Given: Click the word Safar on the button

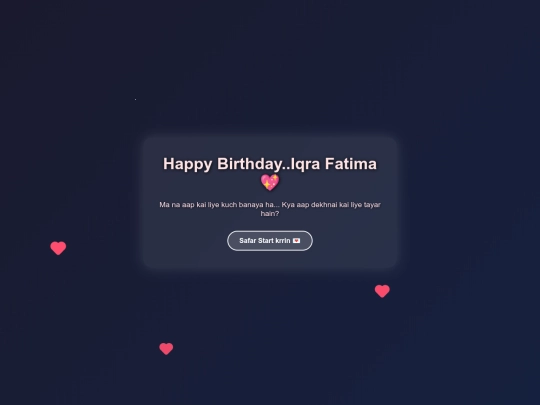Looking at the screenshot, I should pyautogui.click(x=247, y=241).
